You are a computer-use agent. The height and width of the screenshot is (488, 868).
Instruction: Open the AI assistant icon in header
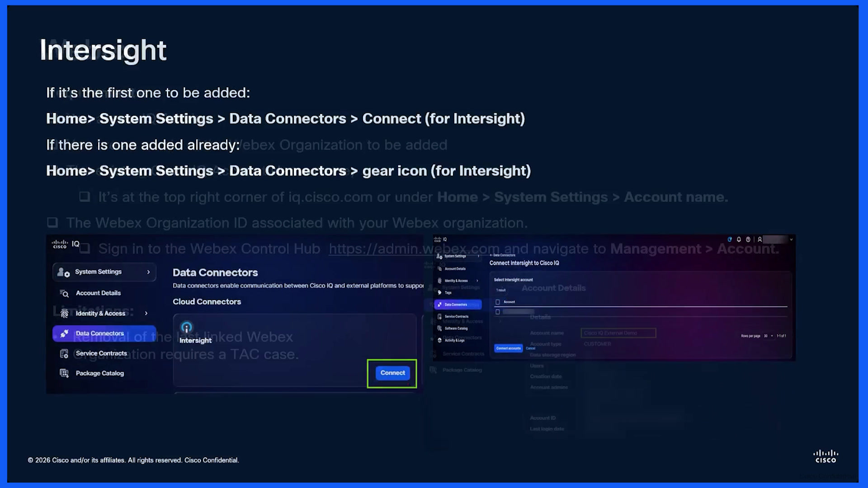730,239
